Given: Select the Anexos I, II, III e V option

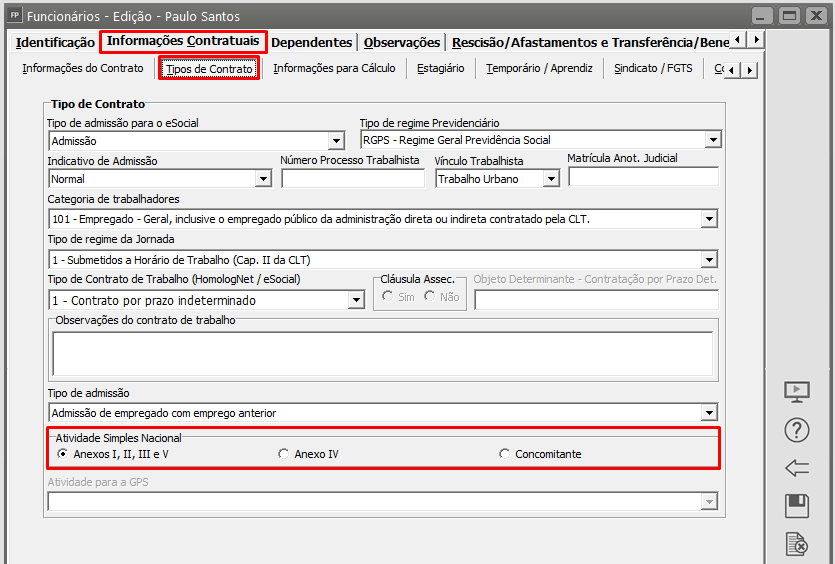Looking at the screenshot, I should click(x=63, y=454).
